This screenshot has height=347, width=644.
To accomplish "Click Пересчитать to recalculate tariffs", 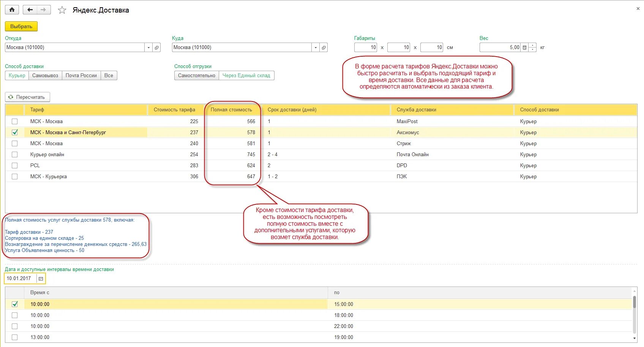I will coord(27,97).
